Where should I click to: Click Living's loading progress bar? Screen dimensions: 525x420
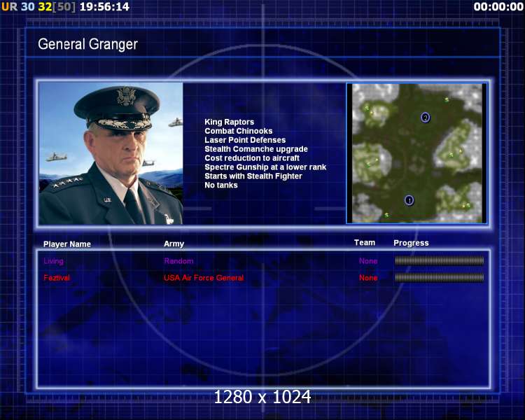tap(440, 260)
